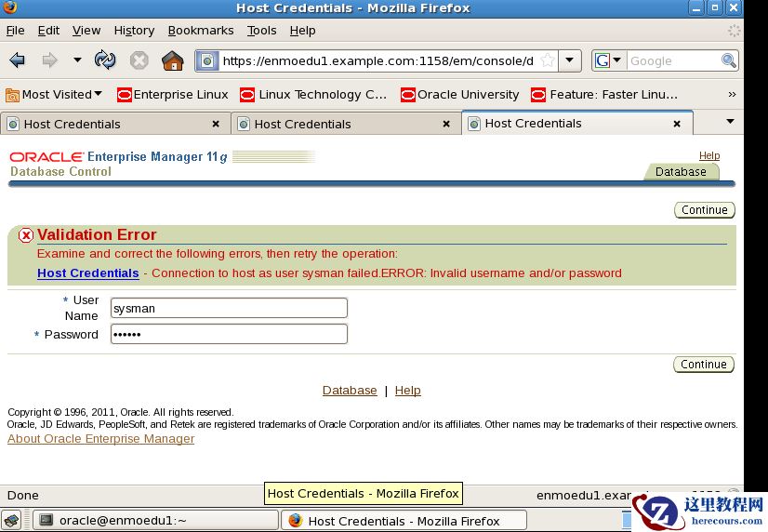Click the show desktop icon in taskbar

[x=12, y=520]
